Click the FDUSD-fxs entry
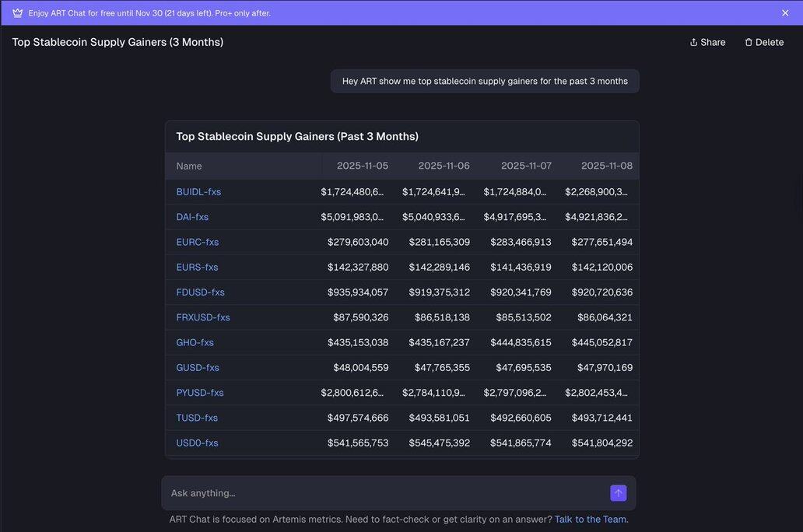The image size is (803, 532). point(200,292)
